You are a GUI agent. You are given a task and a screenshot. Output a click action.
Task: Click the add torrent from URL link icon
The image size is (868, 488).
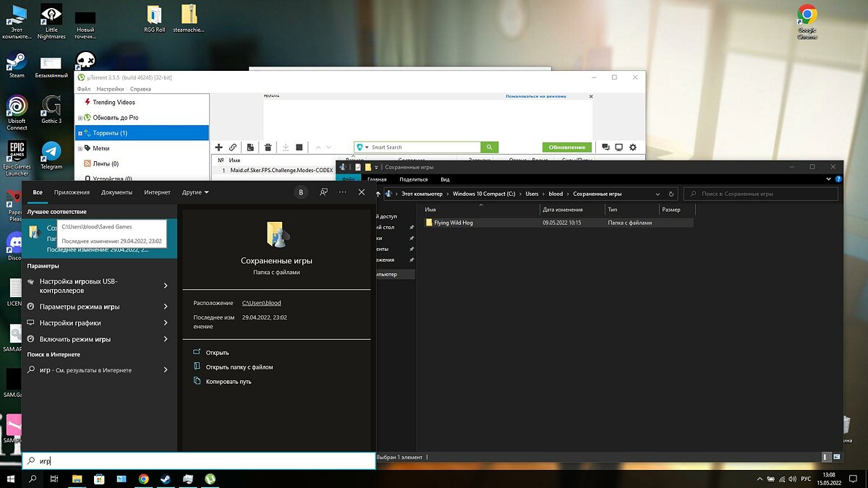[233, 147]
